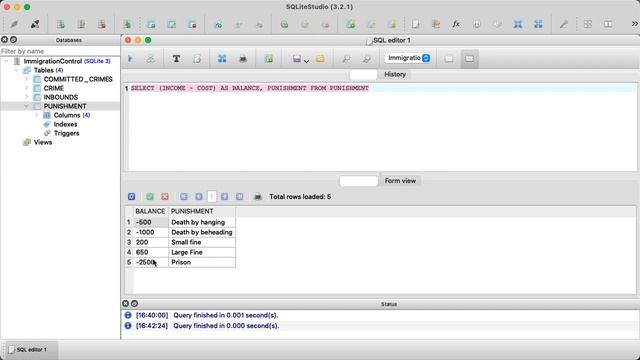
Task: Switch to the Form view tab
Action: click(400, 181)
